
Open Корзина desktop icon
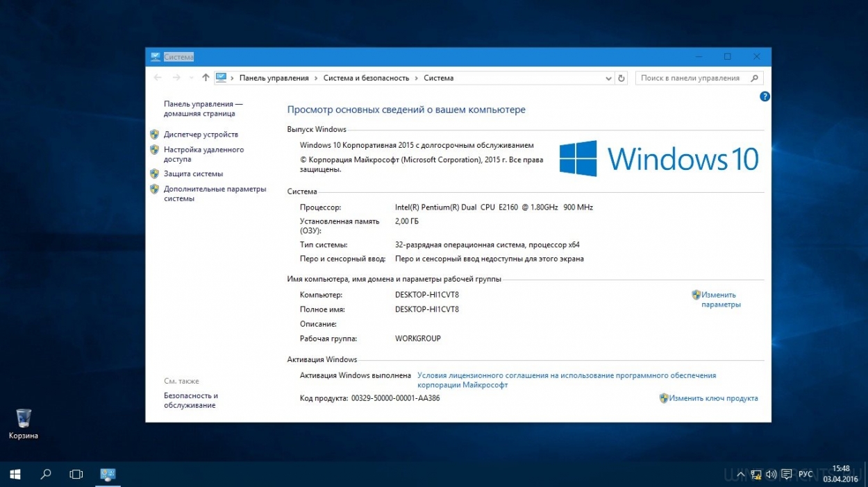pyautogui.click(x=24, y=424)
